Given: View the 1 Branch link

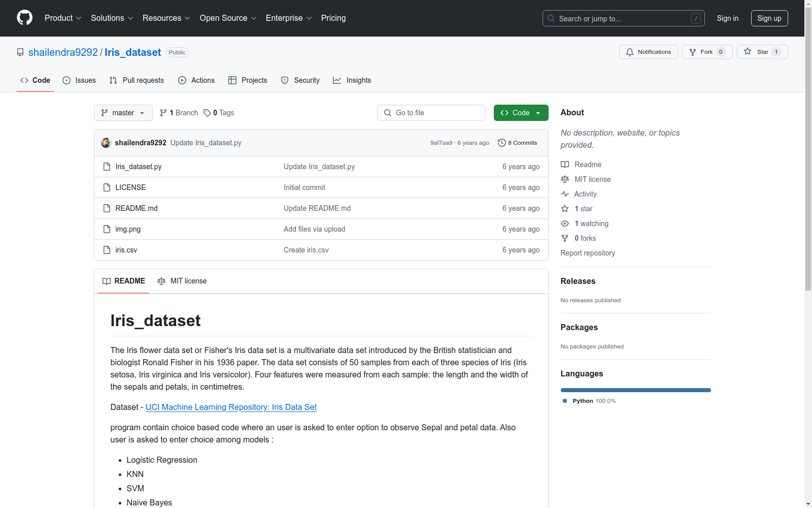Looking at the screenshot, I should pyautogui.click(x=179, y=113).
